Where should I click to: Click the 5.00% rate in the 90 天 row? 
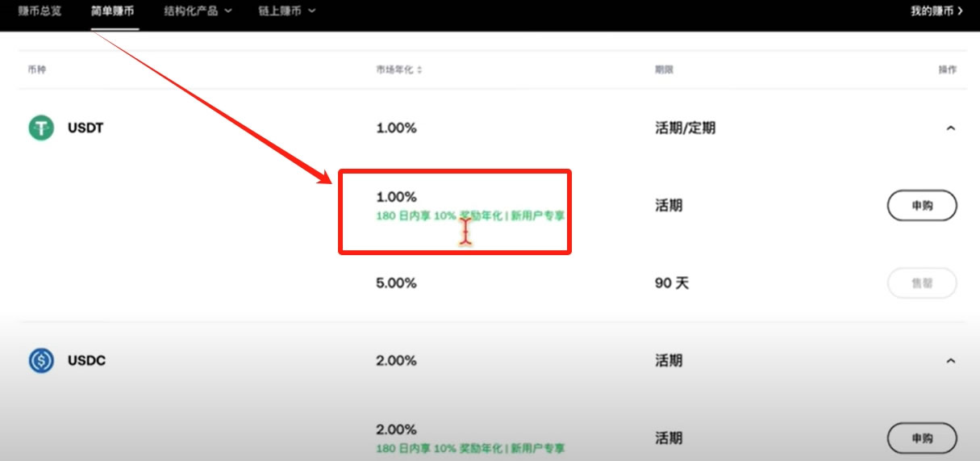[396, 283]
